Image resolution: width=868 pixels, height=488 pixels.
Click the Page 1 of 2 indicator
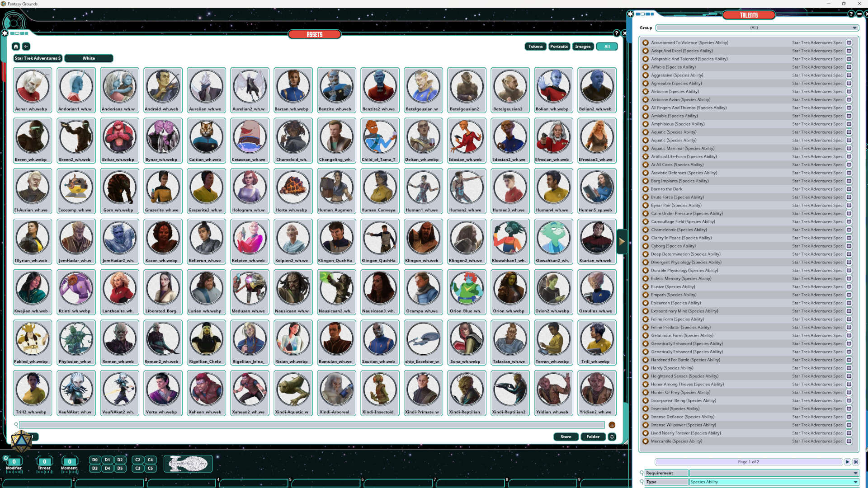[748, 462]
